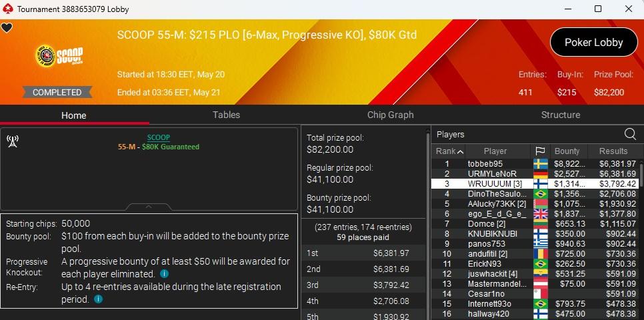Click the 4th place $2,706.08 payout row
Screen dimensions: 644x320
point(363,301)
